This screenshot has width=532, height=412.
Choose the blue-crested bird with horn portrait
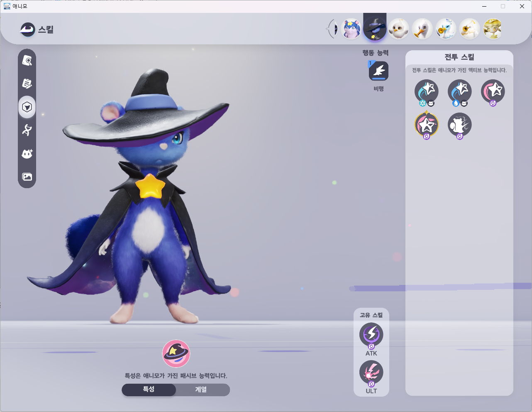(446, 29)
